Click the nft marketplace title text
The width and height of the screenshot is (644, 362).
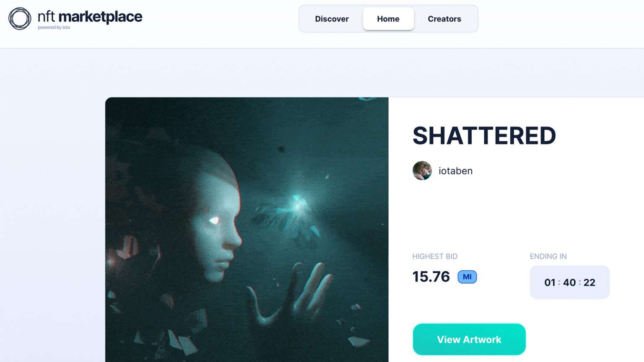tap(90, 17)
